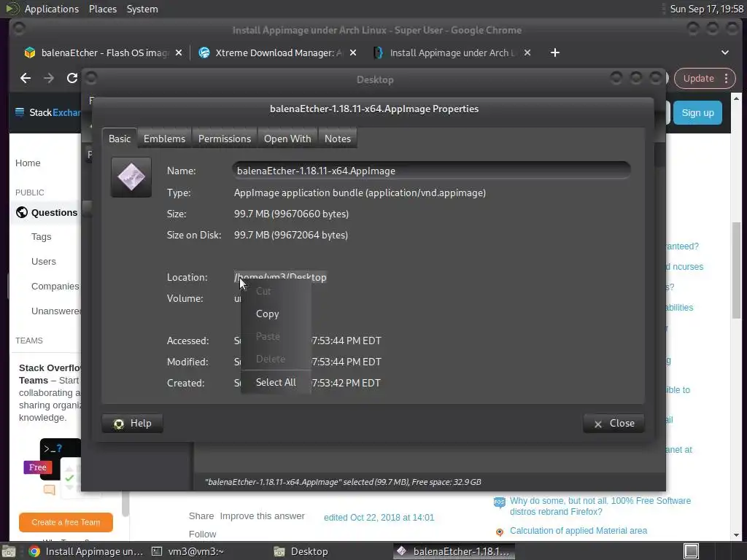Click the file manager status bar text
Screen dimensions: 747x560
pos(343,482)
